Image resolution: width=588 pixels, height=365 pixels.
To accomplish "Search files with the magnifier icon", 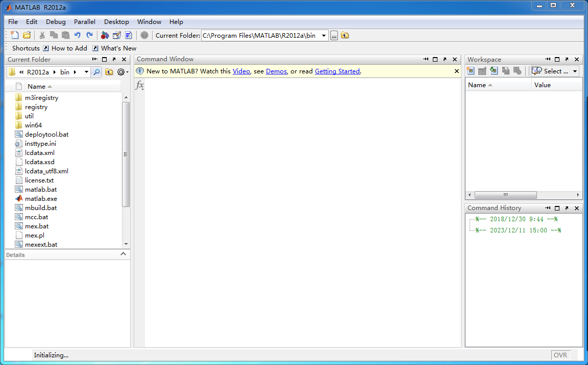I will pos(96,72).
